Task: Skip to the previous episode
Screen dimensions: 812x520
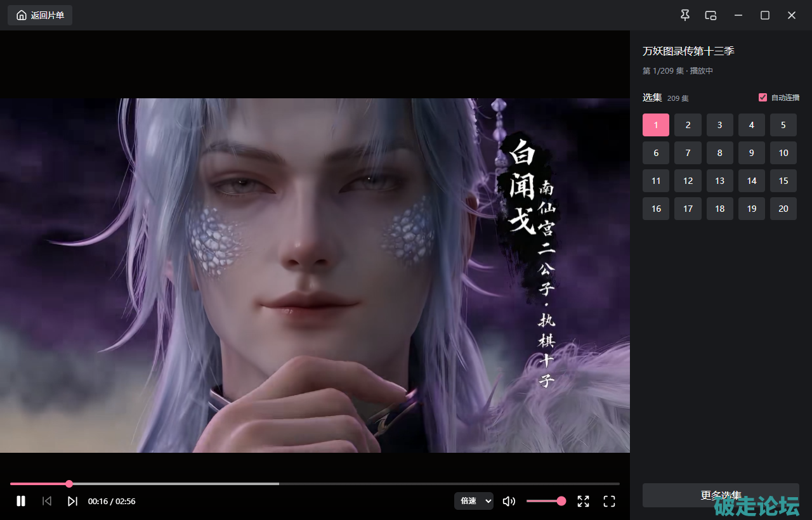Action: [47, 501]
